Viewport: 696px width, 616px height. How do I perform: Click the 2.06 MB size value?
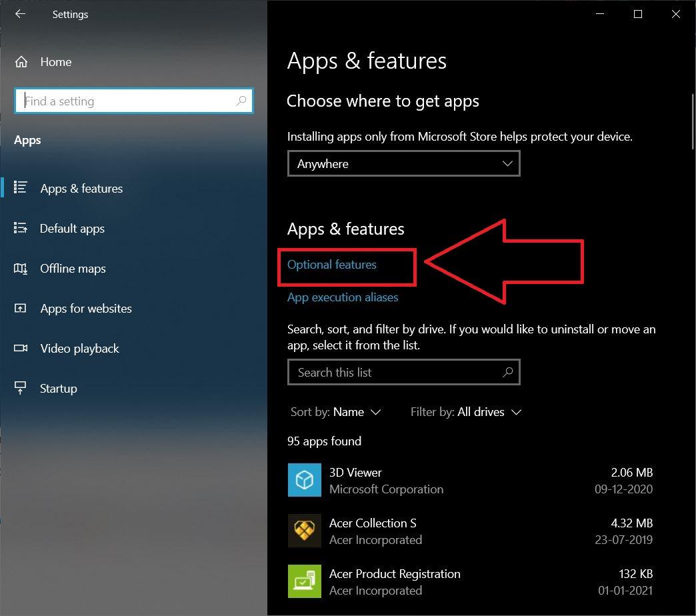[x=631, y=472]
